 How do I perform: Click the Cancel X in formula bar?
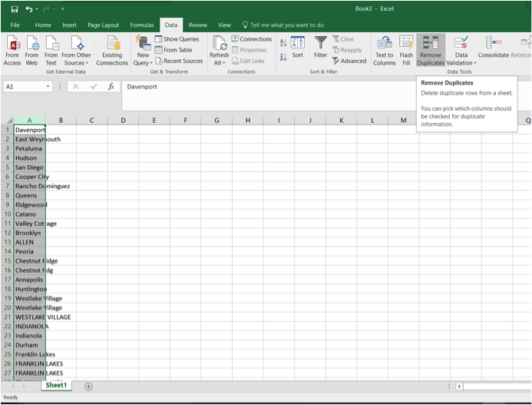pos(76,87)
